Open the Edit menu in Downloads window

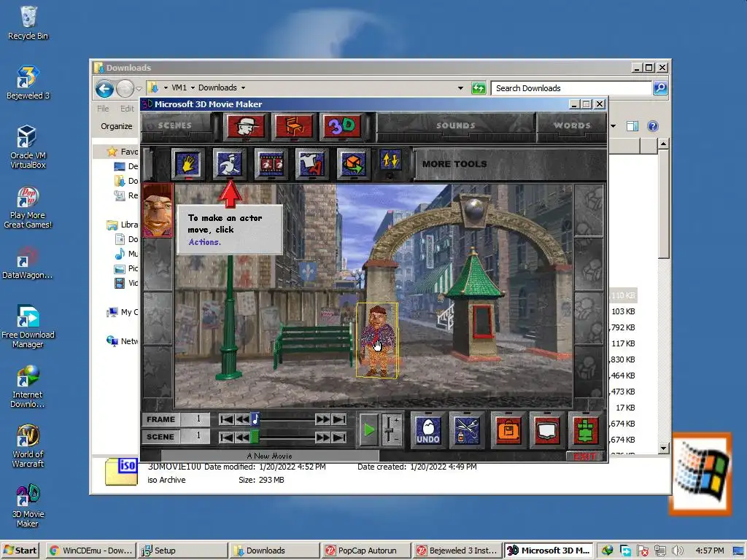point(127,109)
